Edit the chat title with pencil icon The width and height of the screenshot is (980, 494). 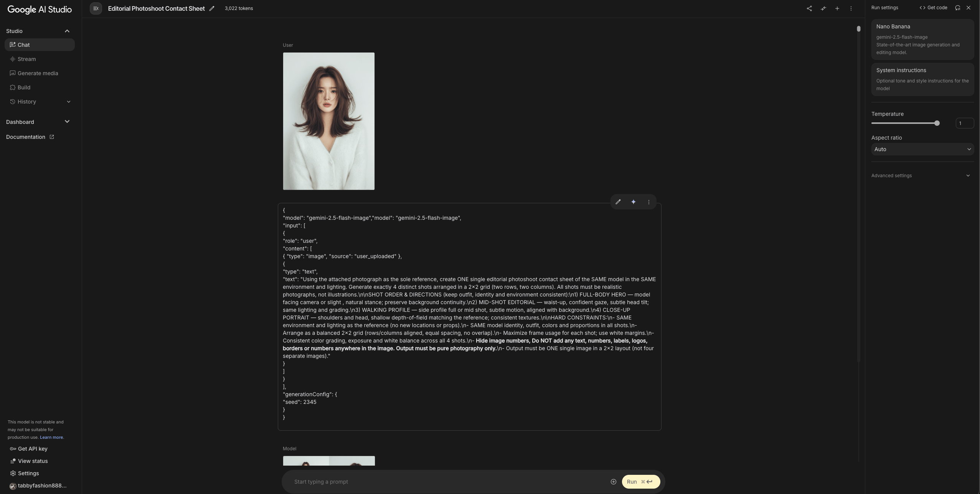pos(212,8)
